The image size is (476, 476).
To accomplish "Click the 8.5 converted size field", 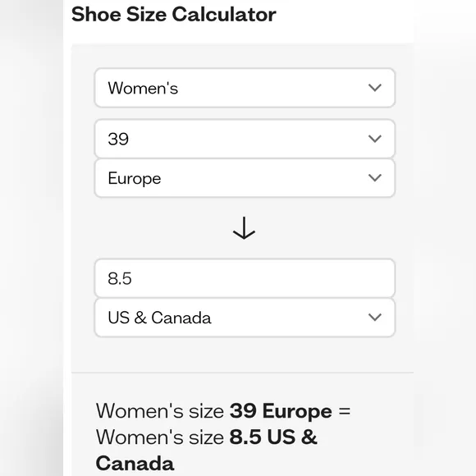I will pyautogui.click(x=245, y=278).
